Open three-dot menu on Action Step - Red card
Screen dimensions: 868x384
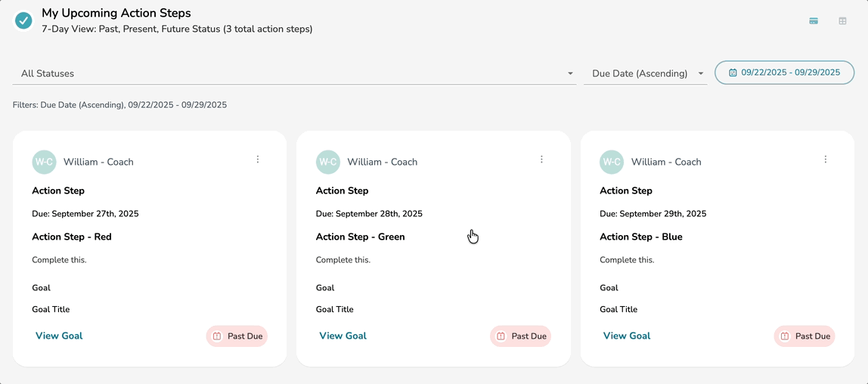click(258, 159)
